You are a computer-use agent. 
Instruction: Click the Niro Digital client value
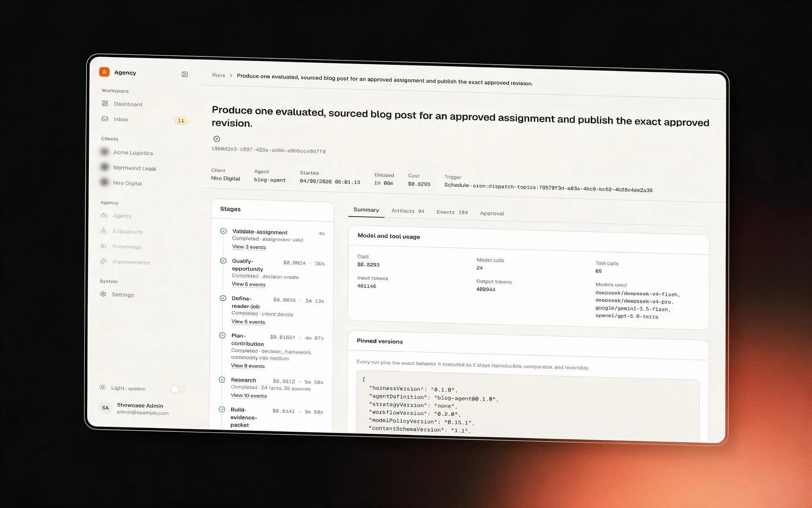pos(226,178)
